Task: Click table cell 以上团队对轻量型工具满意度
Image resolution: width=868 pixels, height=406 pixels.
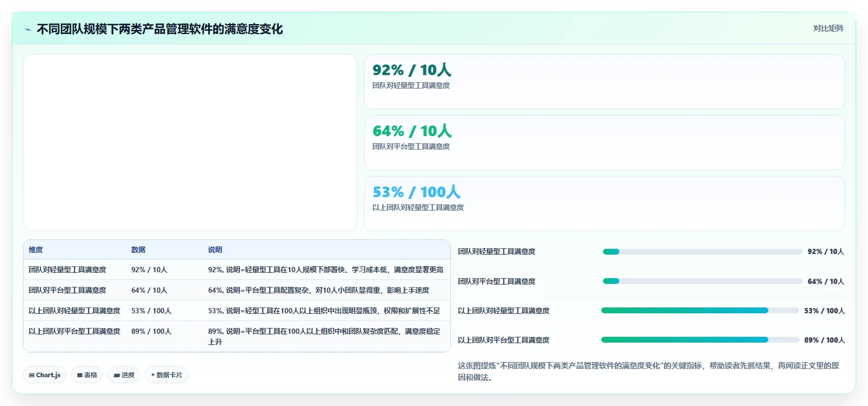Action: (74, 311)
